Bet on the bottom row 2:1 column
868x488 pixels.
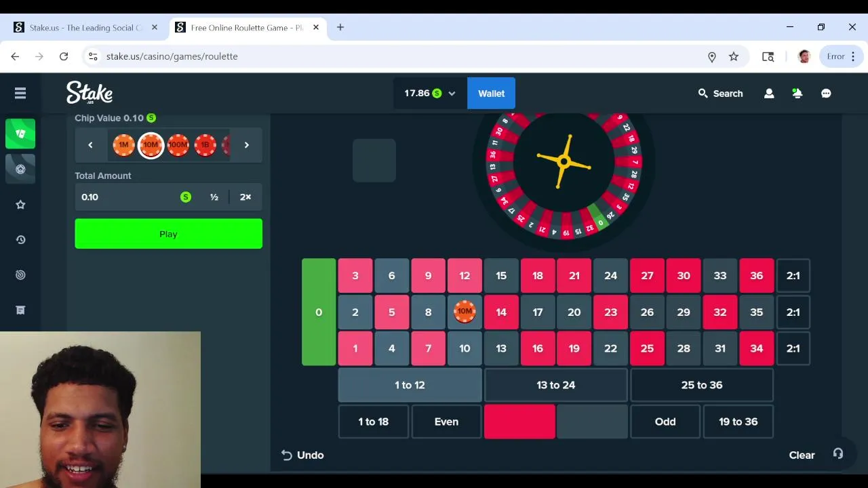tap(793, 348)
